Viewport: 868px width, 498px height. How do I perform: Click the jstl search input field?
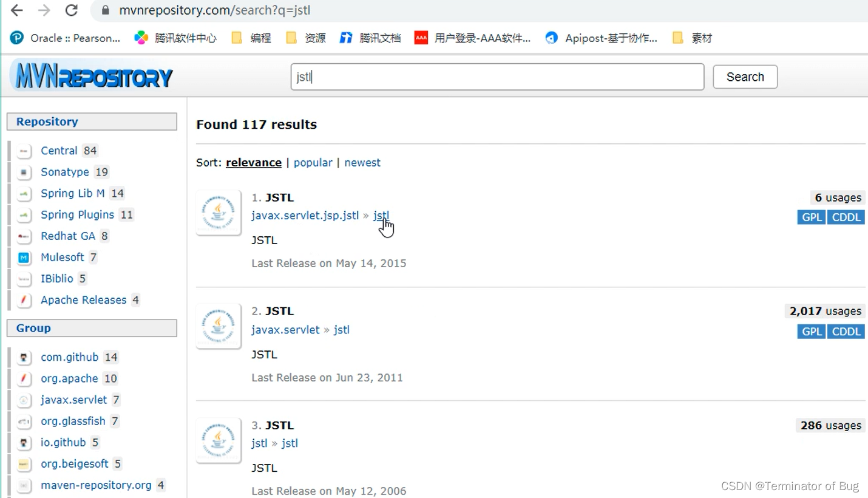[497, 77]
